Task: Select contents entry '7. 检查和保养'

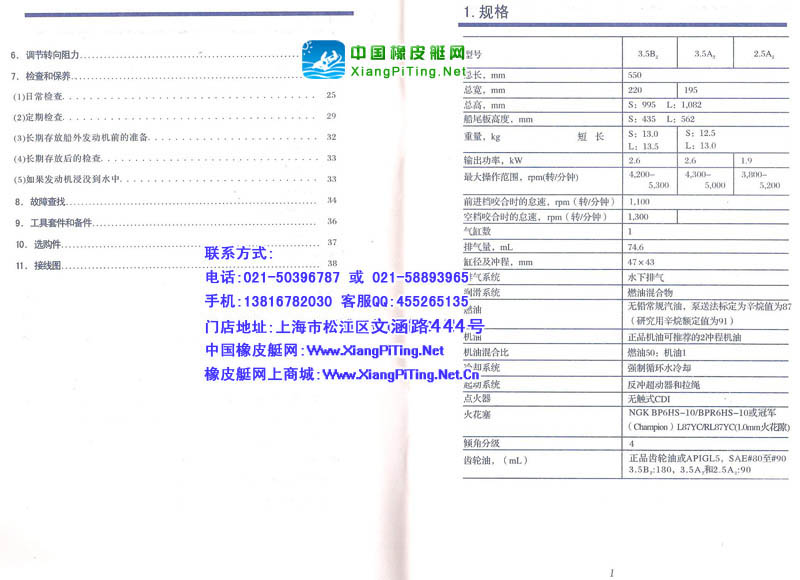Action: pos(41,76)
